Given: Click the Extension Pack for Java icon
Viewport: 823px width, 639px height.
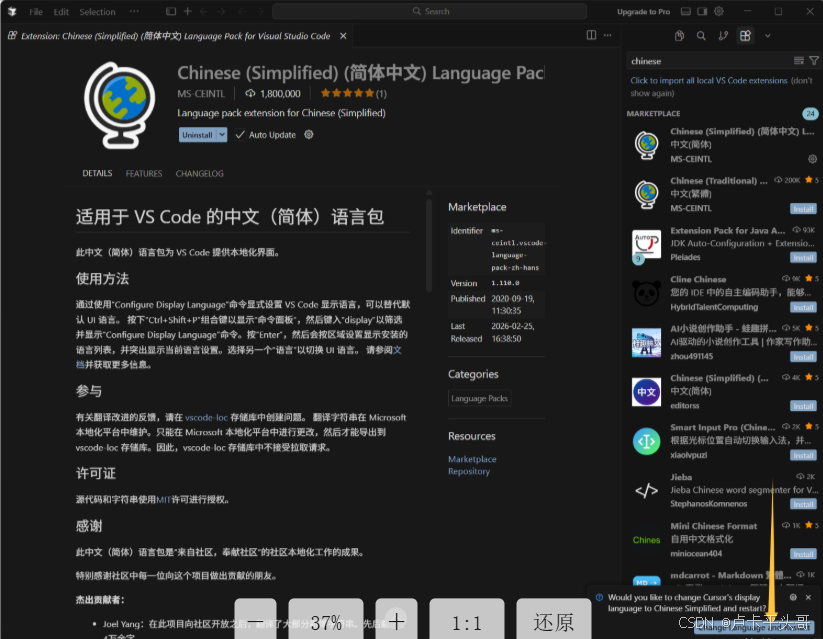Looking at the screenshot, I should click(646, 245).
